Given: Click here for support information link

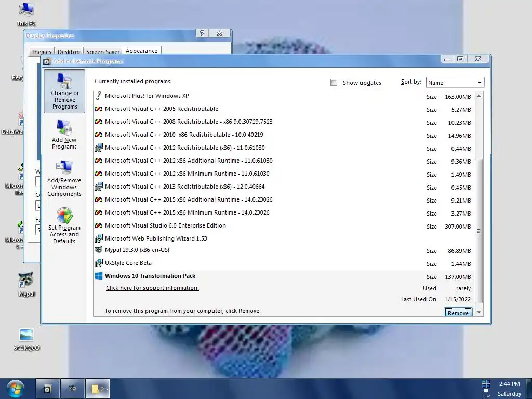Looking at the screenshot, I should click(152, 288).
